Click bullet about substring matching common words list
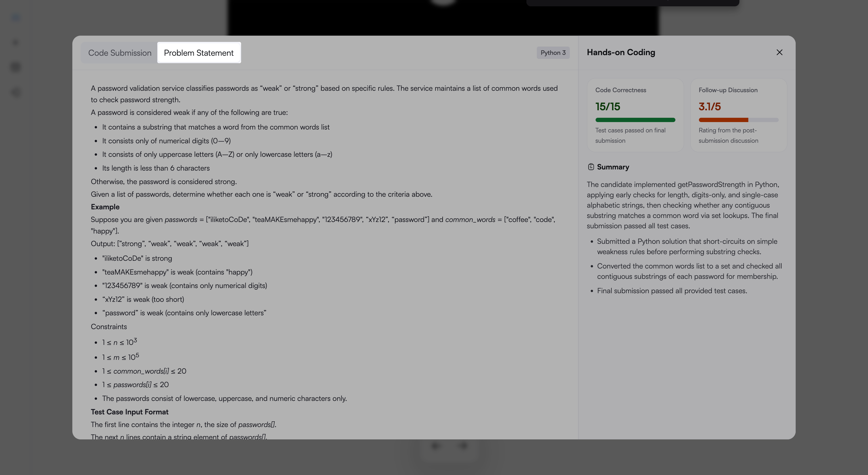This screenshot has width=868, height=475. coord(216,127)
